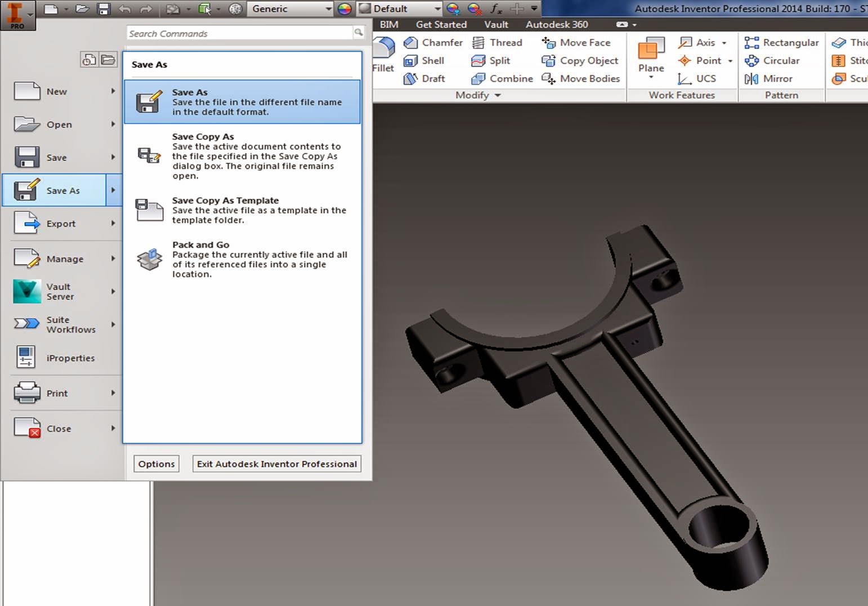The width and height of the screenshot is (868, 606).
Task: Click the Redo arrow icon
Action: tap(146, 8)
